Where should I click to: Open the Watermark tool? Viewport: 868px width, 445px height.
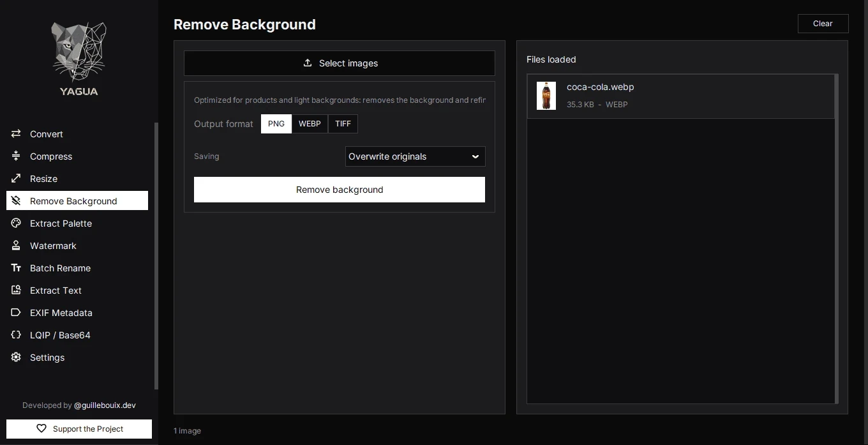tap(77, 246)
